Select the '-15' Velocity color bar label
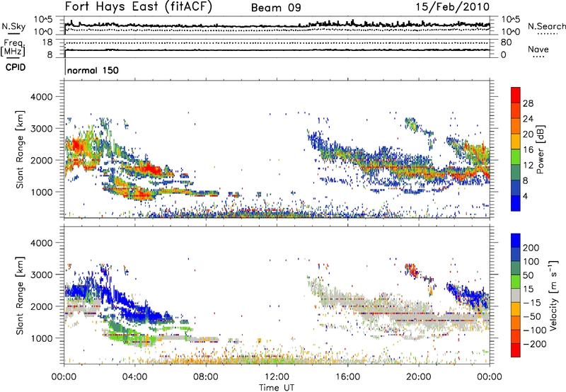566x392 pixels. pos(531,302)
